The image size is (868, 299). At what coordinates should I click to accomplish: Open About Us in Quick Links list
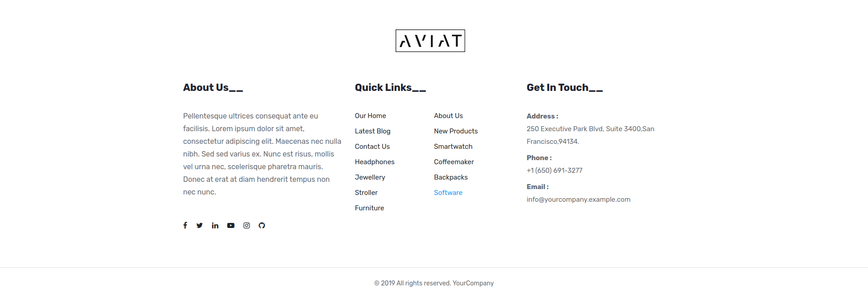click(448, 116)
